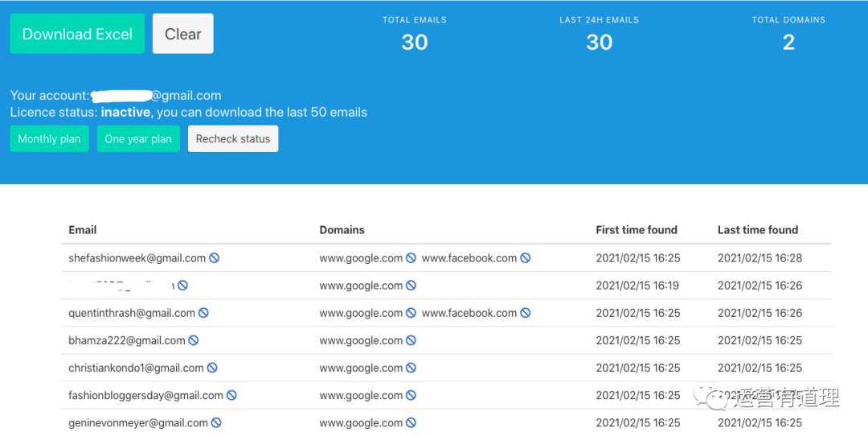The height and width of the screenshot is (436, 868).
Task: Block www.google.com in the first row
Action: point(411,258)
